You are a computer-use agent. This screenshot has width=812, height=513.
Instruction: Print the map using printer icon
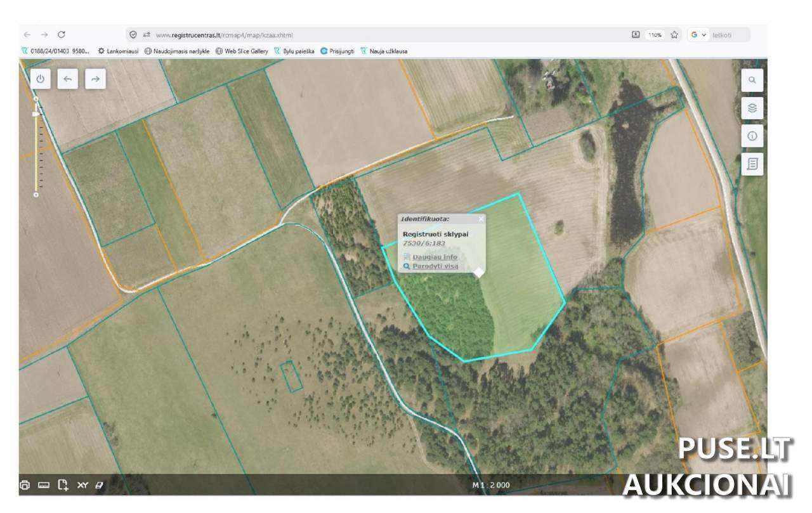pos(25,485)
